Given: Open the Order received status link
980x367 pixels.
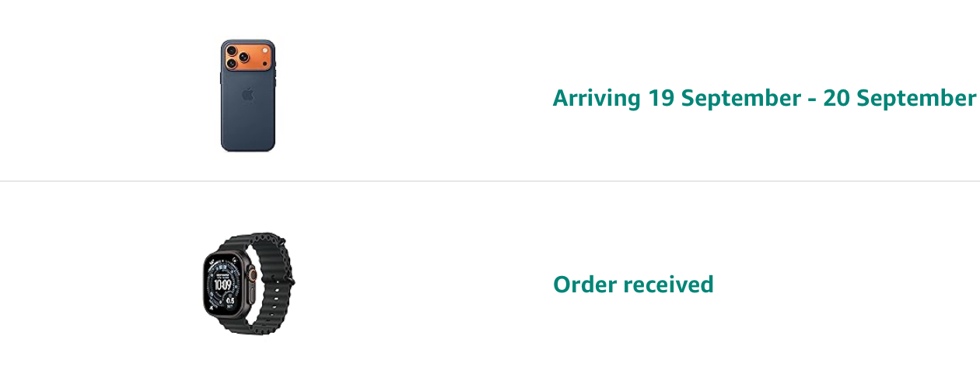Looking at the screenshot, I should point(632,285).
